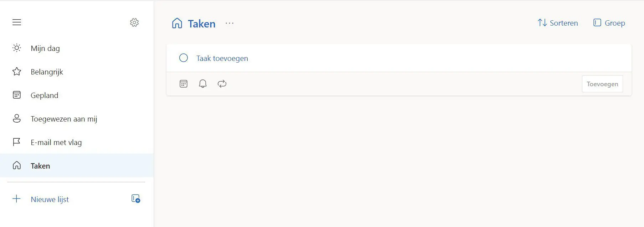This screenshot has width=644, height=227.
Task: Add a reminder with bell icon
Action: (x=203, y=84)
